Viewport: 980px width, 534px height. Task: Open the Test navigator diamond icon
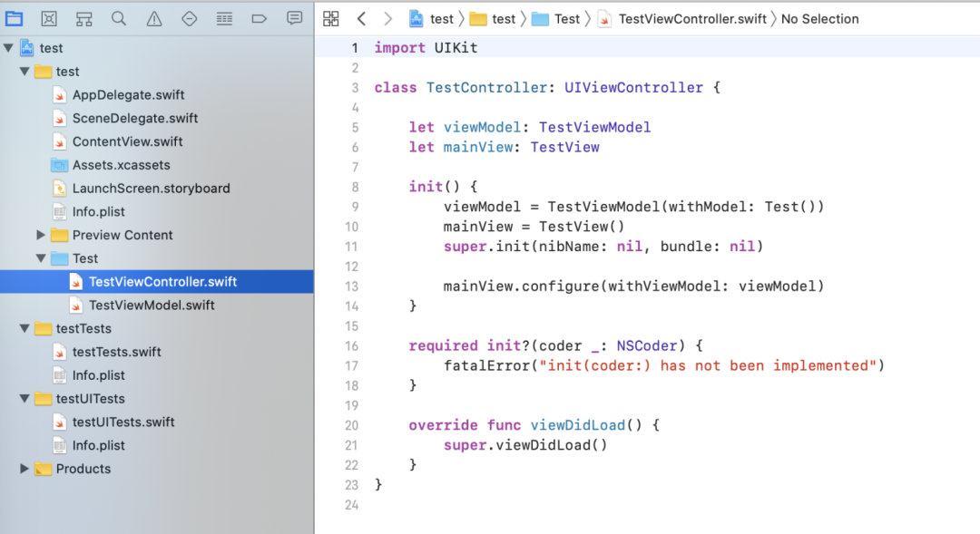189,19
